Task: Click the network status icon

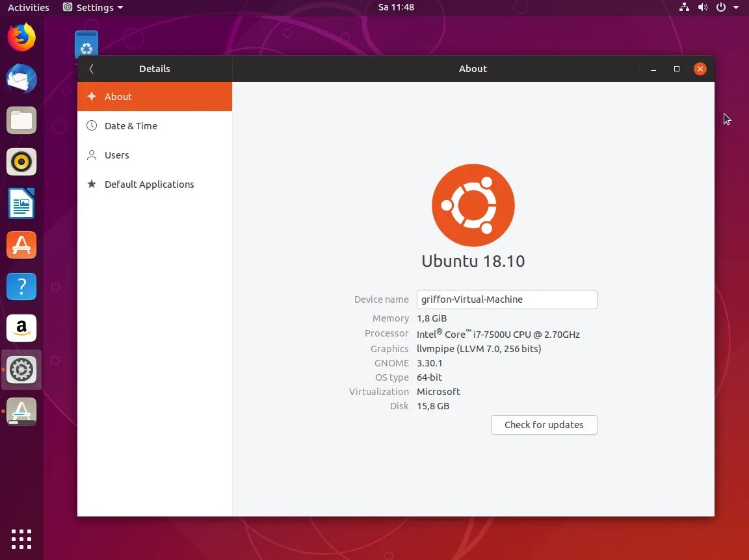Action: 684,7
